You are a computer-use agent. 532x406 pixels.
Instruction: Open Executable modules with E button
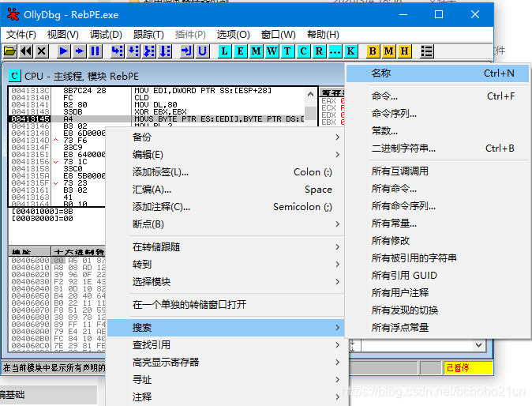240,51
